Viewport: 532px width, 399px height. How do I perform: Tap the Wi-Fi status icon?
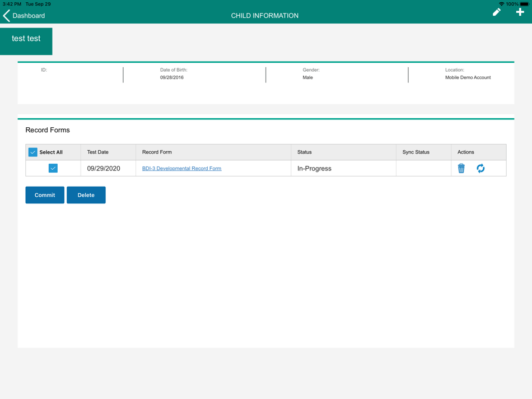point(501,4)
